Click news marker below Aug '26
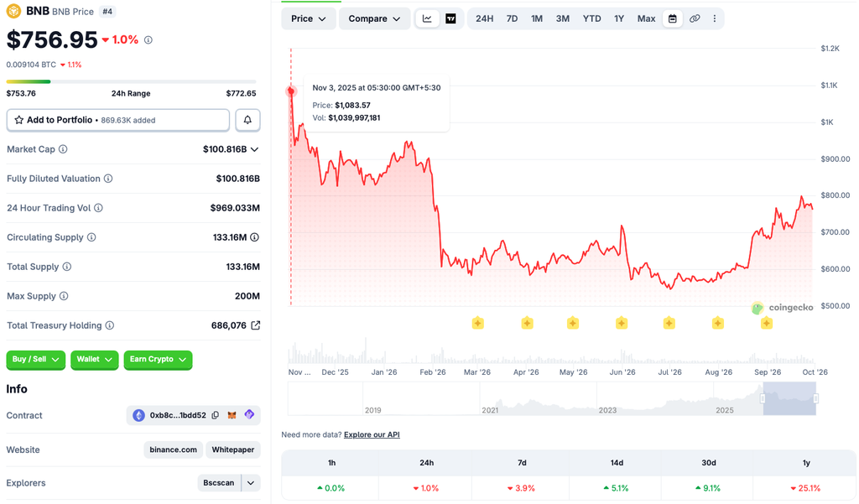Image resolution: width=859 pixels, height=504 pixels. coord(718,323)
